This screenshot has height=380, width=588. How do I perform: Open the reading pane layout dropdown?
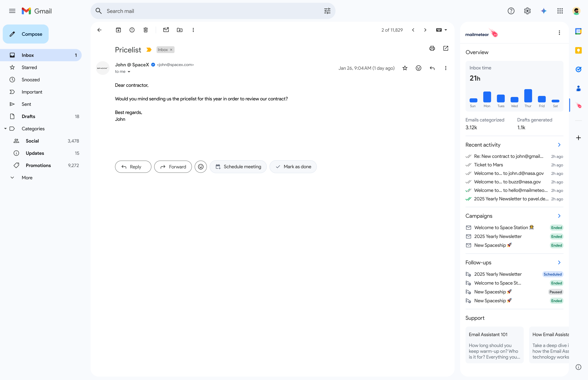click(x=442, y=30)
